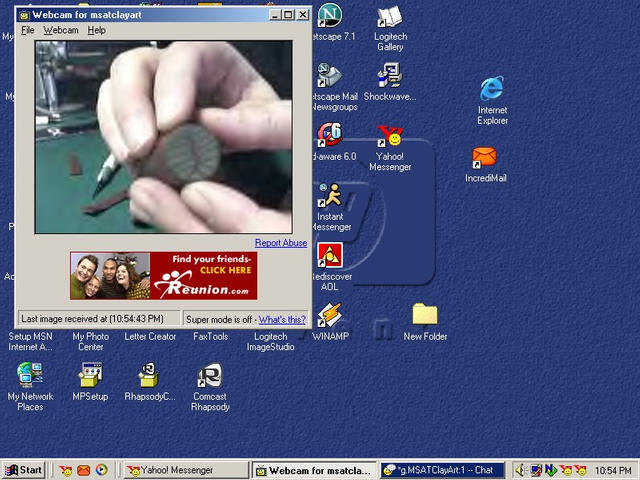Maximize the Webcam window
Screen dimensions: 640x480
pyautogui.click(x=288, y=15)
